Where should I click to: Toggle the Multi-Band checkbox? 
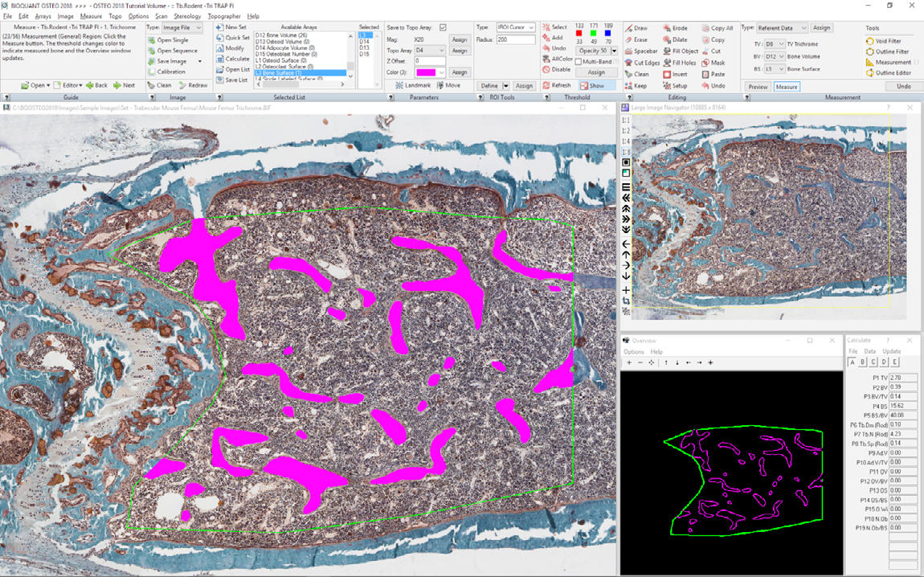pyautogui.click(x=578, y=62)
